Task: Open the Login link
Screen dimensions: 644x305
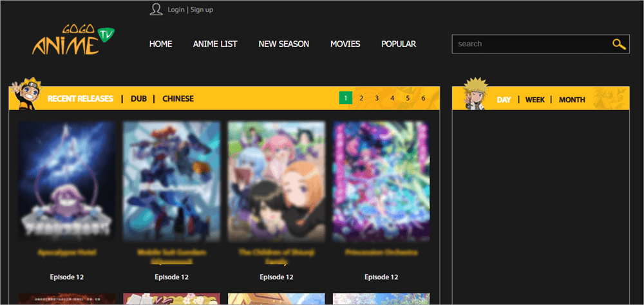Action: [176, 10]
